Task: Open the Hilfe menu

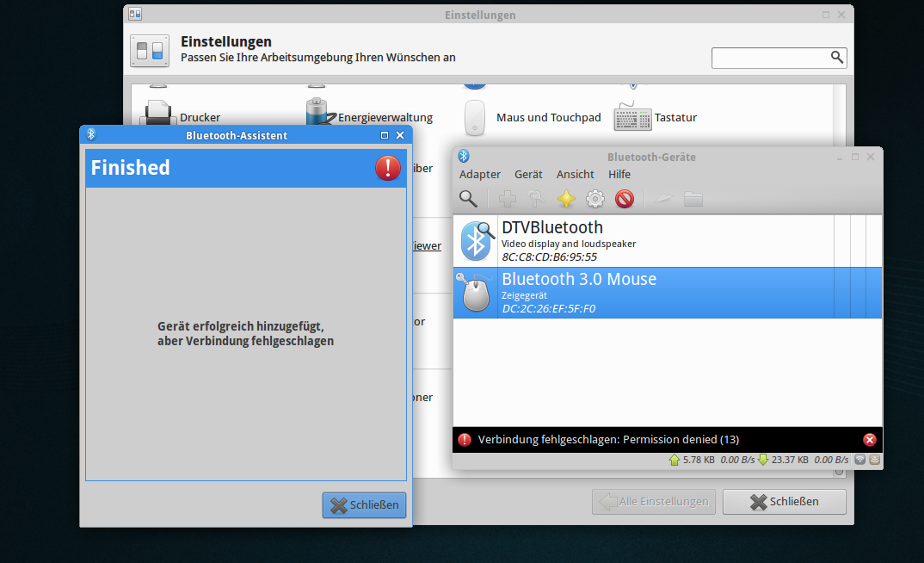Action: pos(619,175)
